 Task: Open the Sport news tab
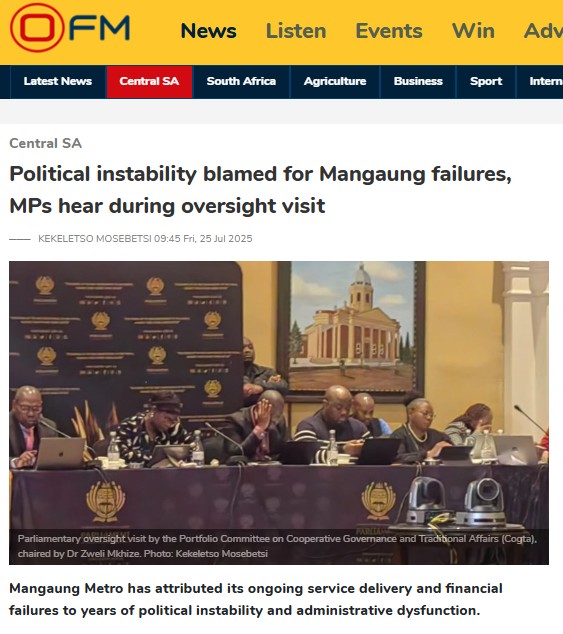(x=486, y=81)
